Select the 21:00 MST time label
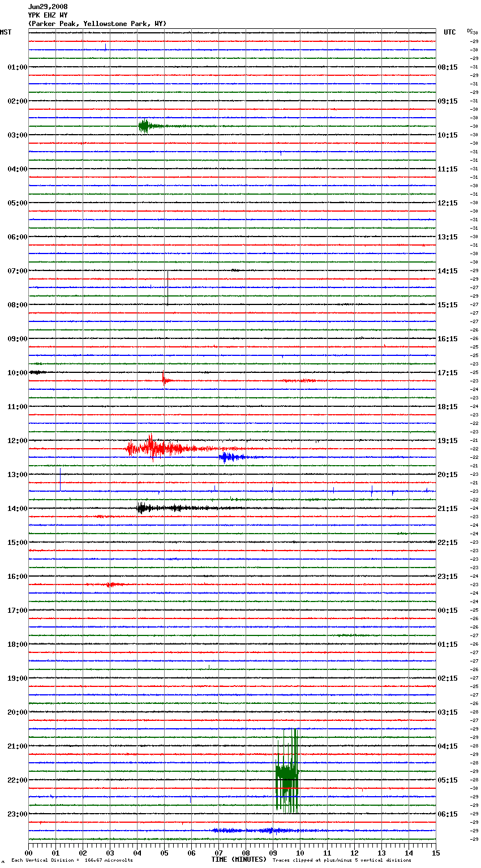Viewport: 481px width, 868px height. (x=17, y=746)
